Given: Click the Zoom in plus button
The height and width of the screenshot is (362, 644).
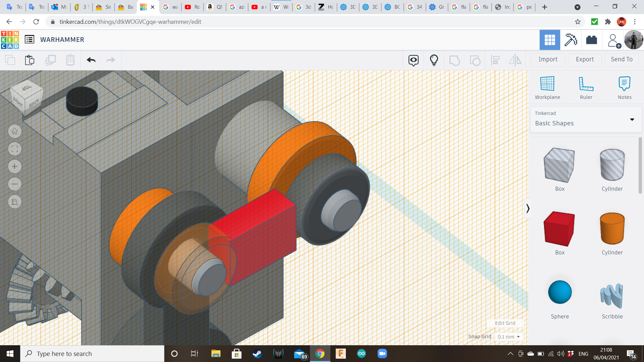Looking at the screenshot, I should click(15, 167).
